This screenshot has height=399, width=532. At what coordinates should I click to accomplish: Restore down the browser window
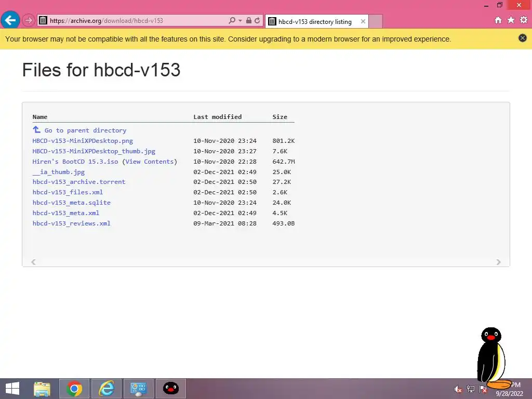coord(499,5)
